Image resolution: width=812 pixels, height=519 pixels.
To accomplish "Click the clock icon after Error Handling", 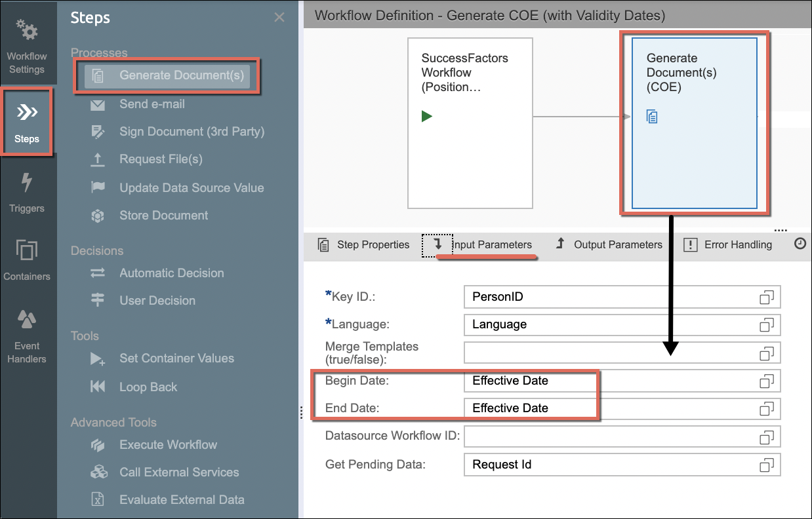I will point(800,244).
